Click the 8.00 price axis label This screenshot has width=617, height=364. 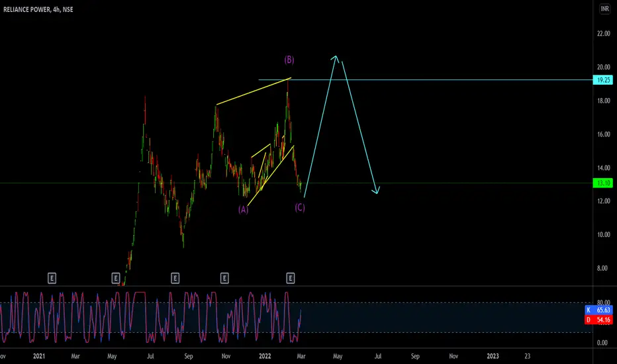(602, 269)
